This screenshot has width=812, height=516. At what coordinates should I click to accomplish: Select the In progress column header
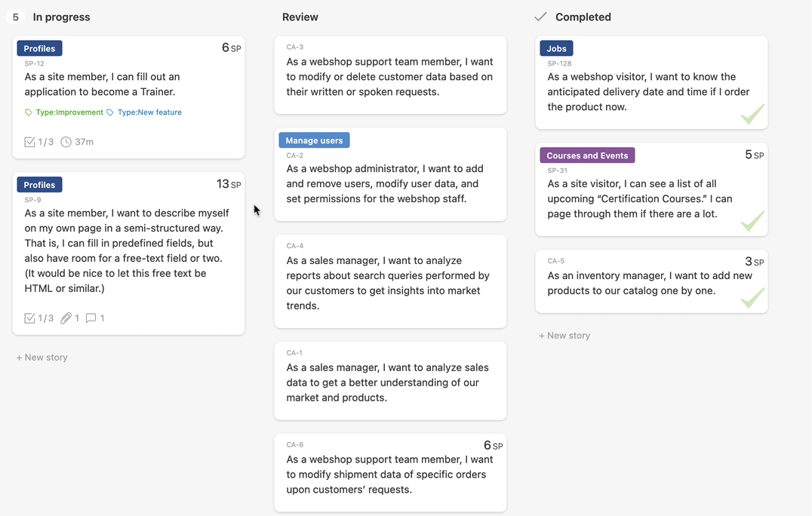pyautogui.click(x=61, y=17)
